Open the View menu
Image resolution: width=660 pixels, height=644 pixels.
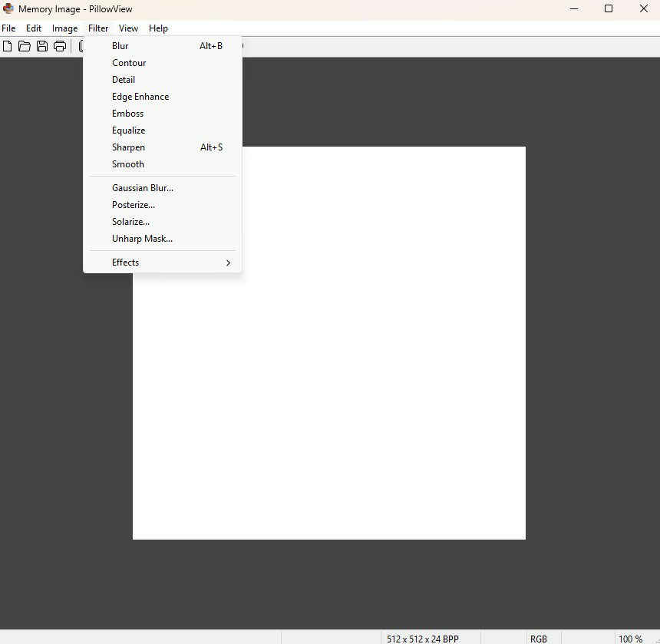pyautogui.click(x=128, y=28)
